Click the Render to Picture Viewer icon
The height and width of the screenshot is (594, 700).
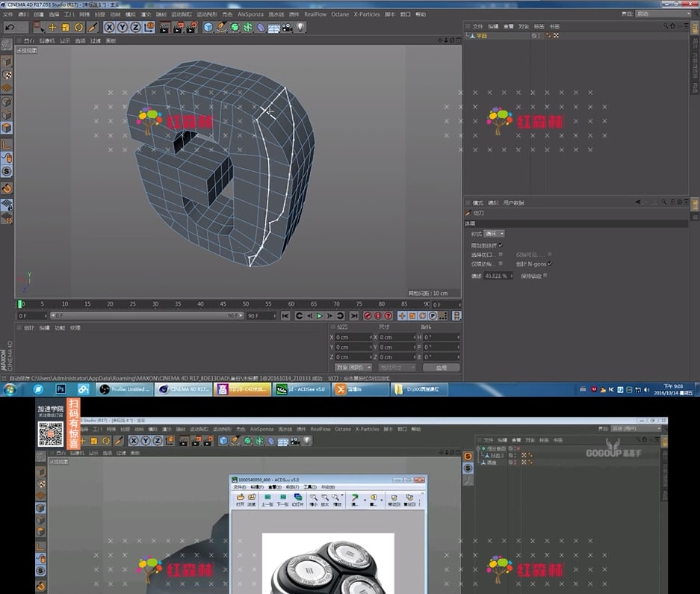coord(178,28)
